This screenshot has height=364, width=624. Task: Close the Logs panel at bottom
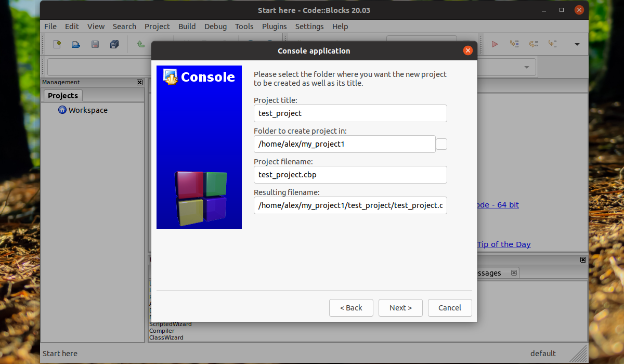(x=583, y=259)
